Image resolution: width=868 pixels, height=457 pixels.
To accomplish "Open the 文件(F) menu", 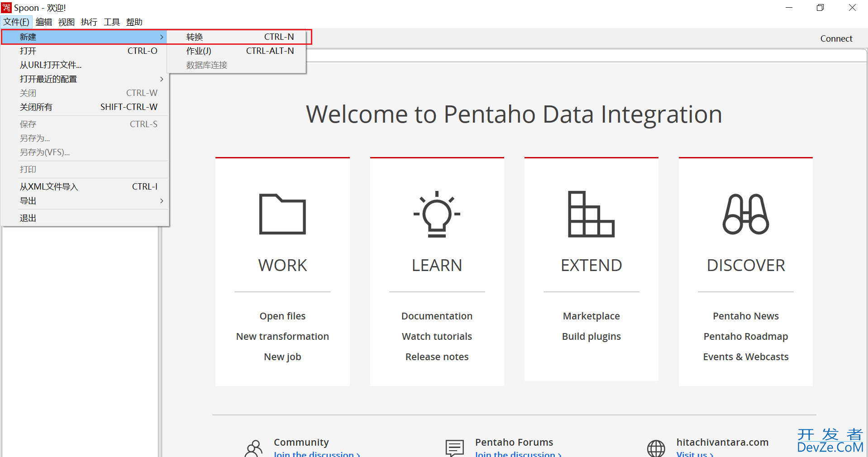I will click(16, 22).
